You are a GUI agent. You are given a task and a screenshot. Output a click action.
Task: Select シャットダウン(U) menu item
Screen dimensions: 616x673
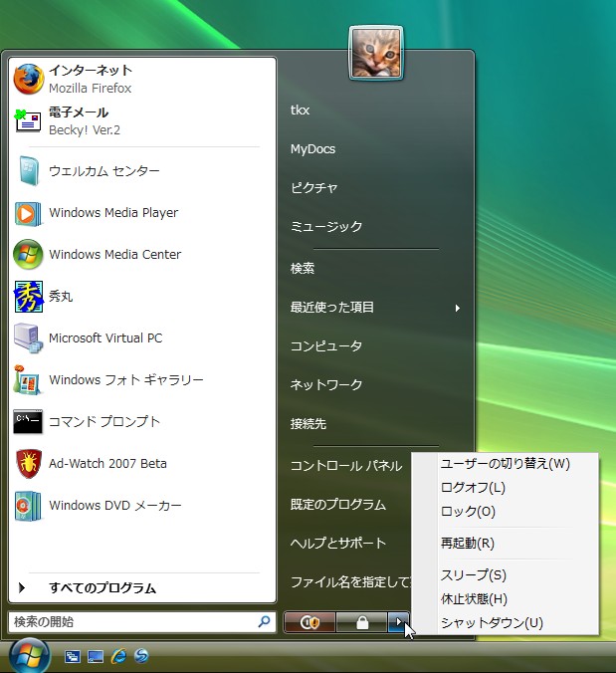click(505, 623)
